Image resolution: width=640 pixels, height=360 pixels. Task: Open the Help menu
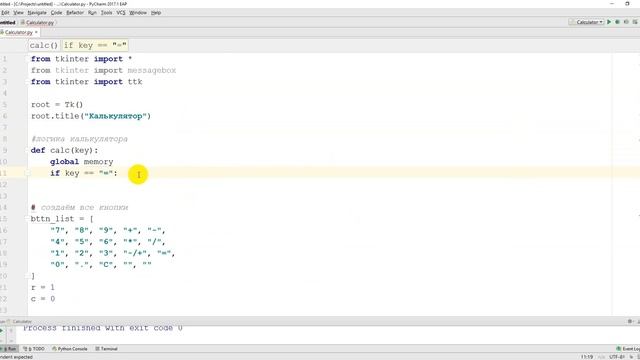pos(156,13)
